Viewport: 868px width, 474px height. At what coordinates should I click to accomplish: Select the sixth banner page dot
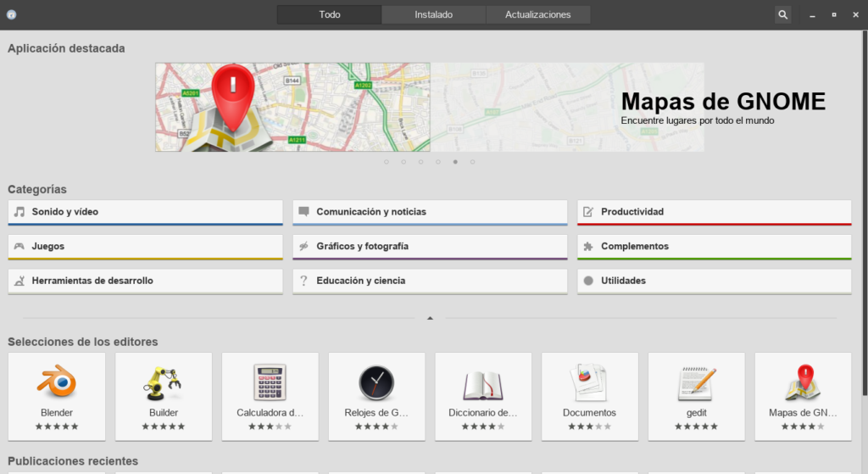(472, 162)
